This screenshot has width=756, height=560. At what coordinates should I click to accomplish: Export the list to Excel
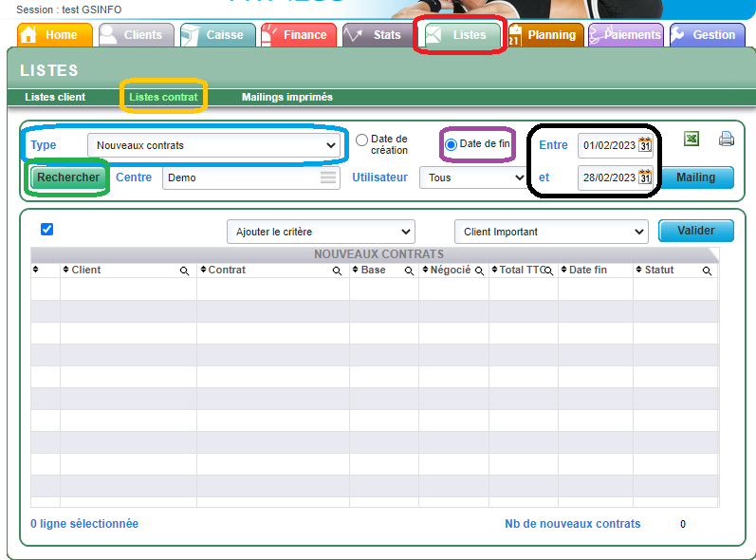pos(692,140)
